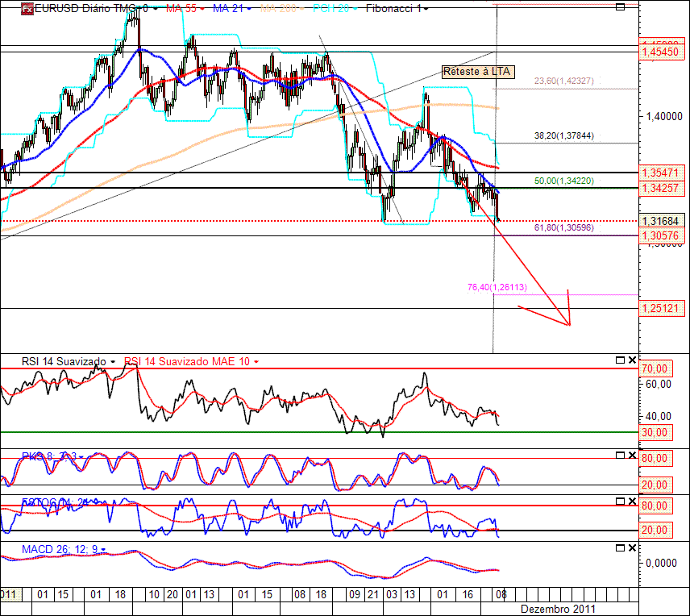Open the MA 200 indicator dropdown
The image size is (690, 616).
pyautogui.click(x=301, y=9)
